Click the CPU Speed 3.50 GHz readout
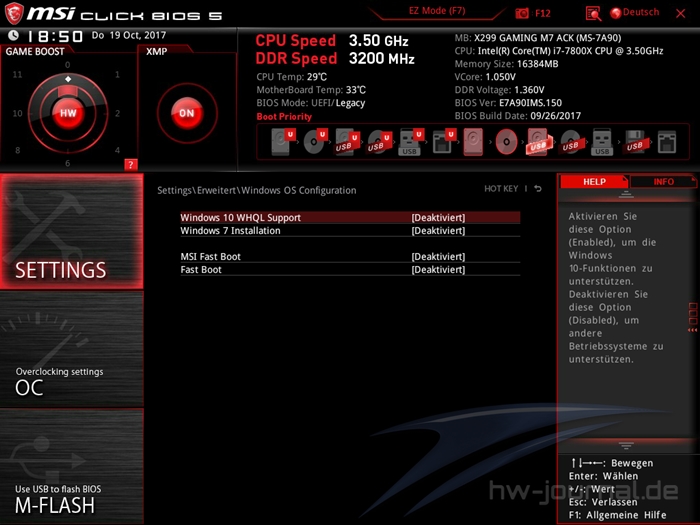This screenshot has height=525, width=700. point(332,41)
